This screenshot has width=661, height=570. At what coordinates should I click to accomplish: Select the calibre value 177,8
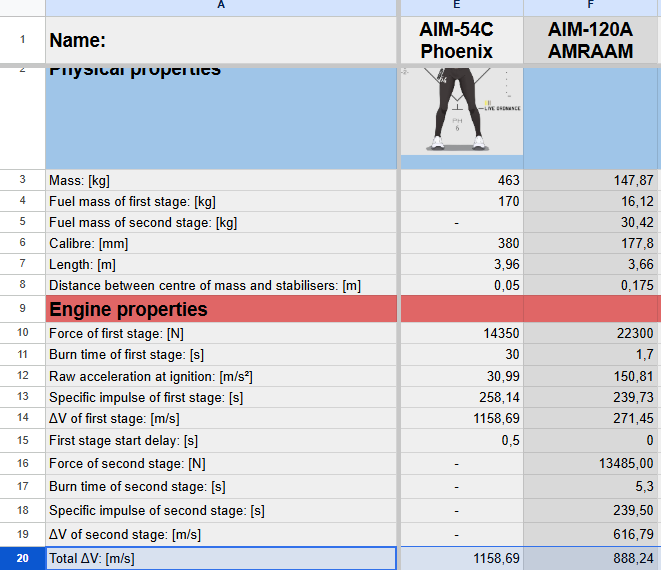coord(590,243)
